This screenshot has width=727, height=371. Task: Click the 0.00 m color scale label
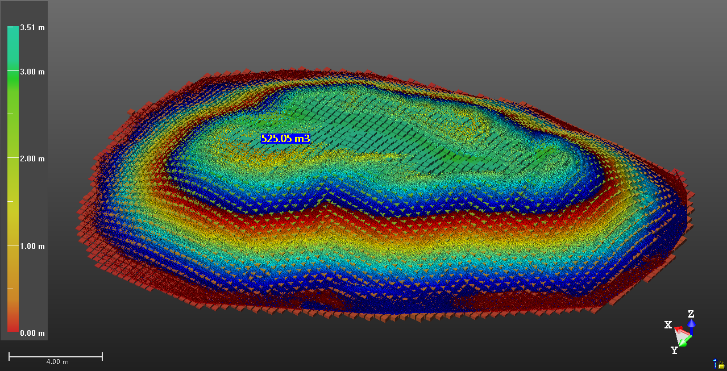pyautogui.click(x=32, y=333)
